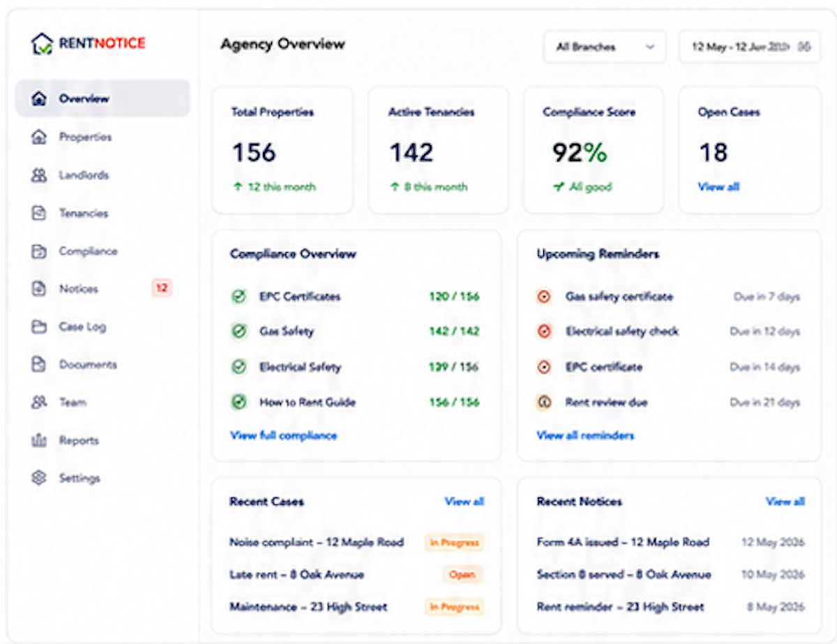Click the Team members icon
The width and height of the screenshot is (837, 644).
click(x=39, y=403)
